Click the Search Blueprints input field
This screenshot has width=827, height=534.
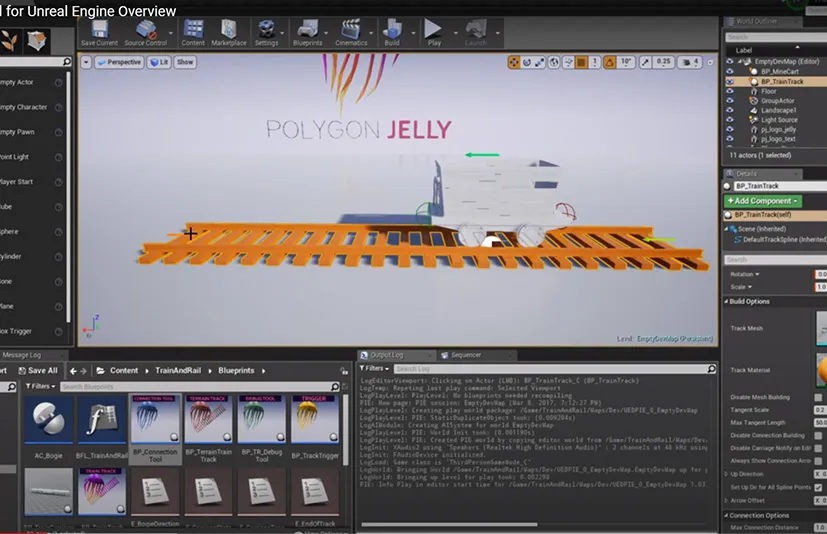click(200, 387)
